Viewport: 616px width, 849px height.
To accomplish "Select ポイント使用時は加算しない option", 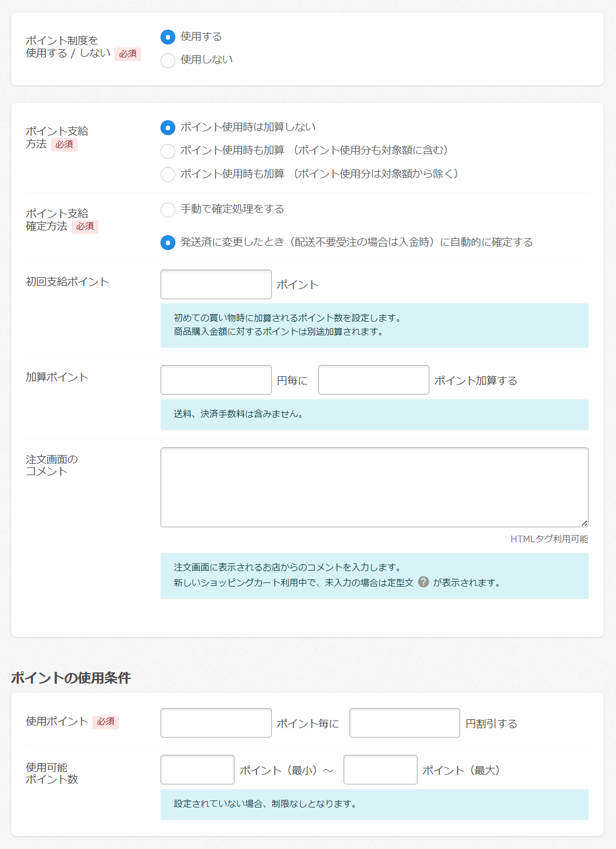I will 168,128.
